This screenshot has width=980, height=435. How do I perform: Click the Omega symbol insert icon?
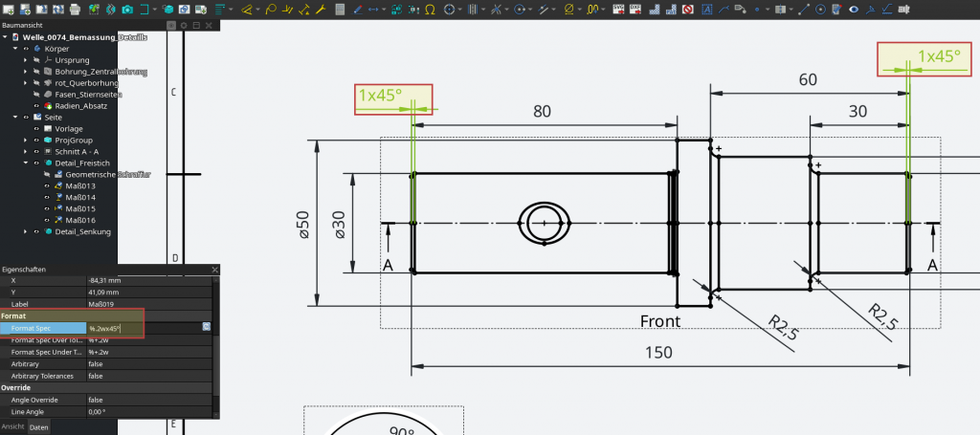click(x=431, y=9)
